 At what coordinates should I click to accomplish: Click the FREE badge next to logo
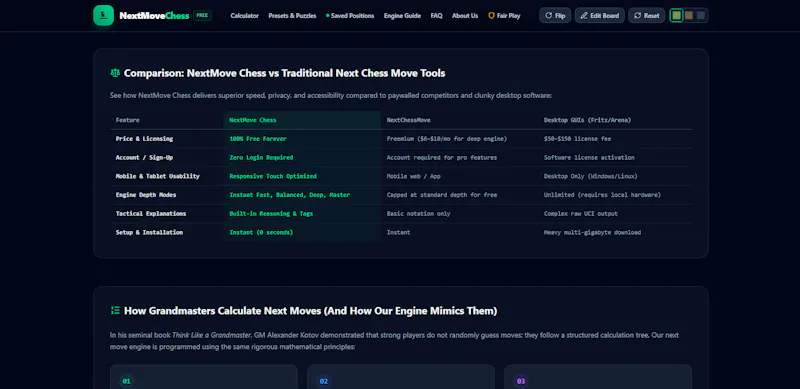pos(202,15)
